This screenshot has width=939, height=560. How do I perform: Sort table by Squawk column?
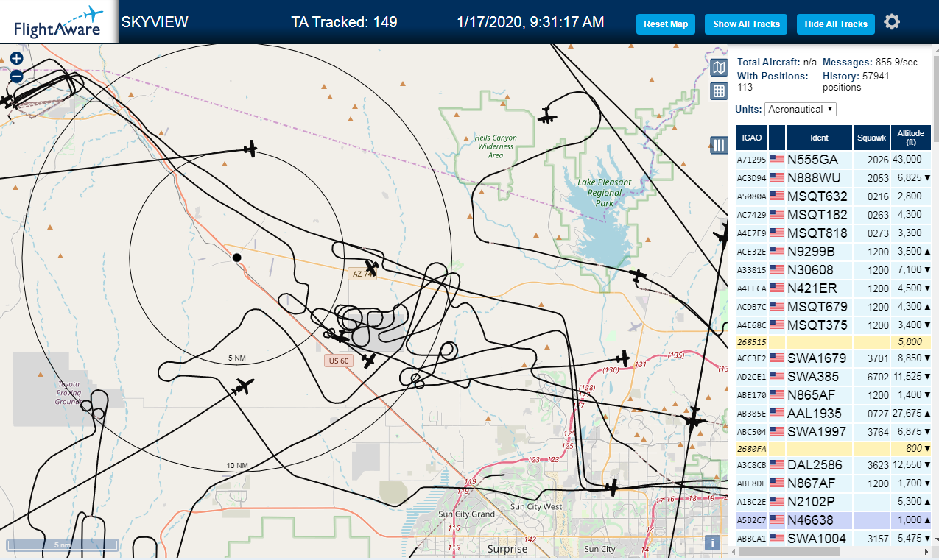click(871, 138)
